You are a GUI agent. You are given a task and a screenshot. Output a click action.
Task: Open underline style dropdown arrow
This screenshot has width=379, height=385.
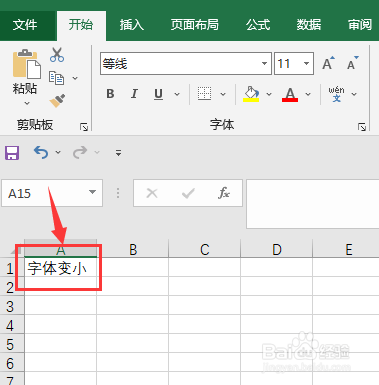177,94
